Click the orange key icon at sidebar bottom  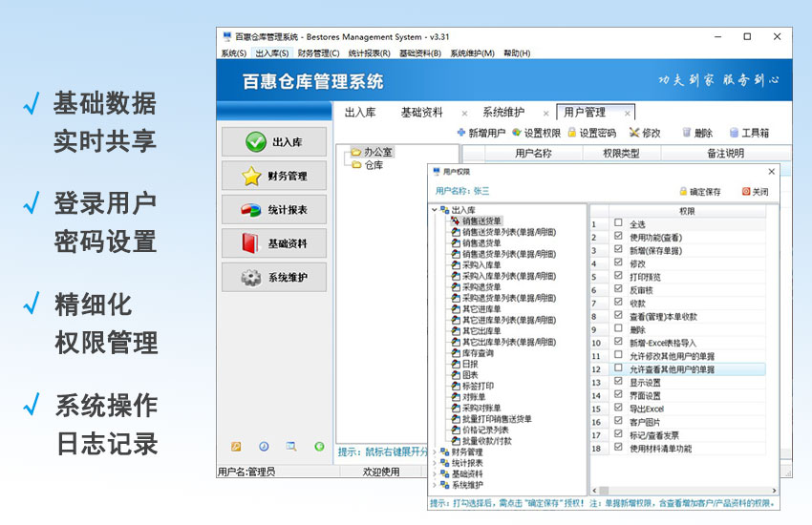click(x=236, y=447)
